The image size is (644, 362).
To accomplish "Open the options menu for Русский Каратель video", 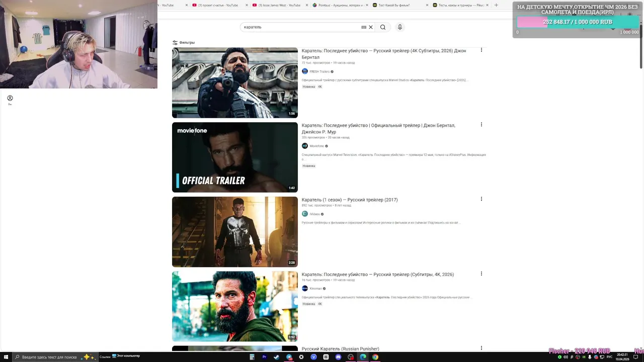I will point(481,348).
